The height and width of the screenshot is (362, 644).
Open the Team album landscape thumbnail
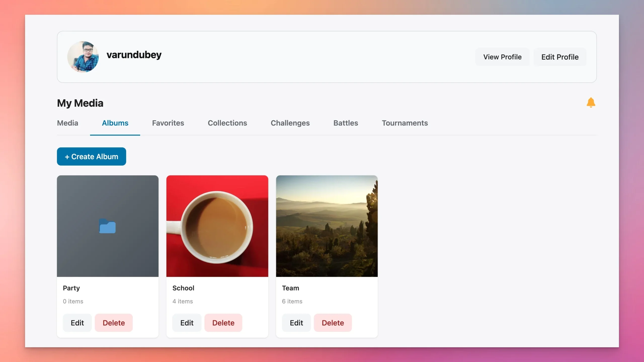327,226
